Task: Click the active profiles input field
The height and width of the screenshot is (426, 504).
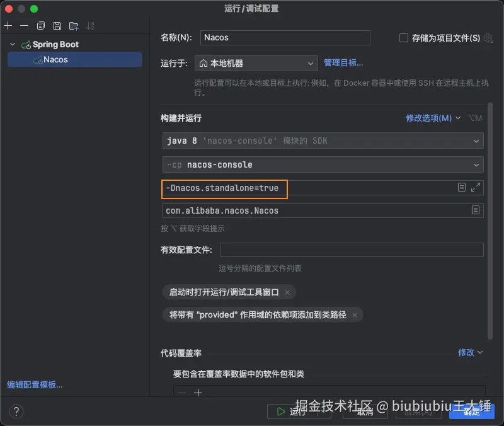Action: 352,250
